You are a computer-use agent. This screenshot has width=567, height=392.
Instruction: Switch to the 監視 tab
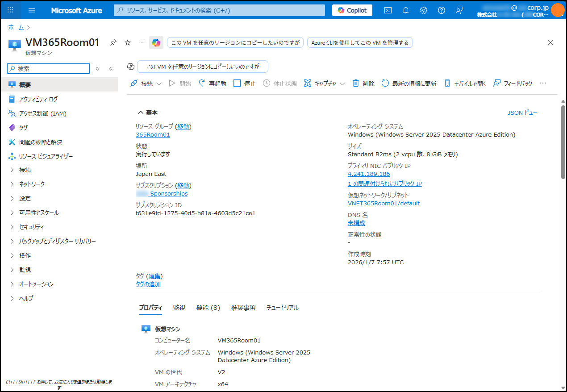point(179,308)
